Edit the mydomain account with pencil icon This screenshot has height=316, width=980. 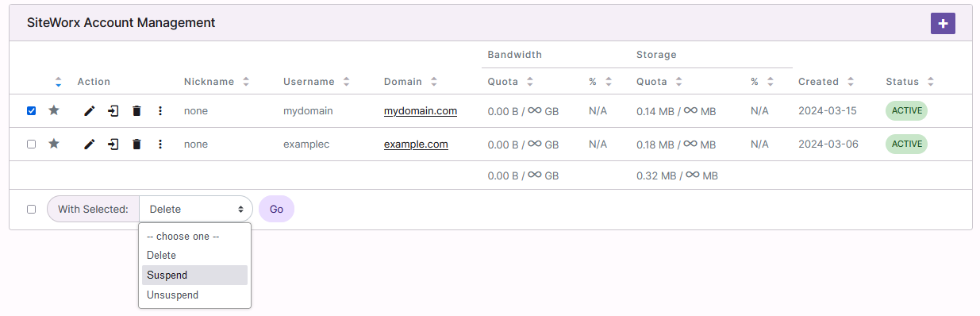[89, 111]
